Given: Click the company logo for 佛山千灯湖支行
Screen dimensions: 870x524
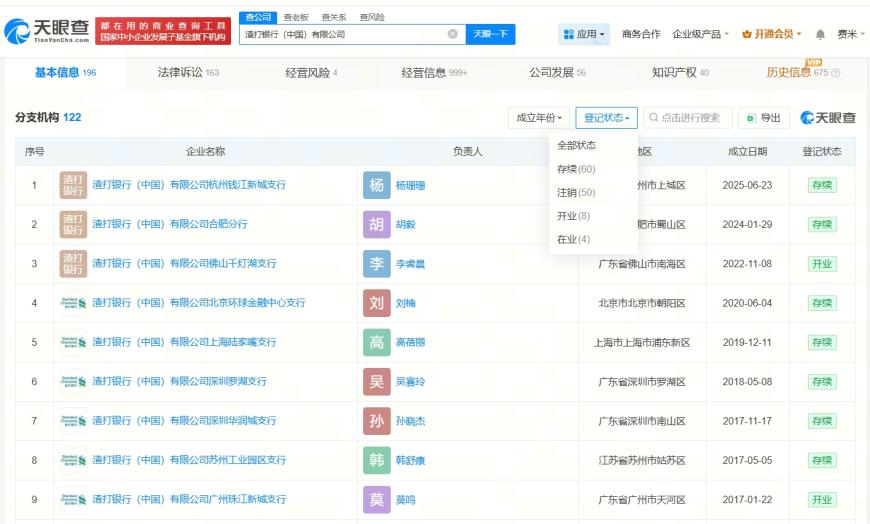Looking at the screenshot, I should click(73, 264).
